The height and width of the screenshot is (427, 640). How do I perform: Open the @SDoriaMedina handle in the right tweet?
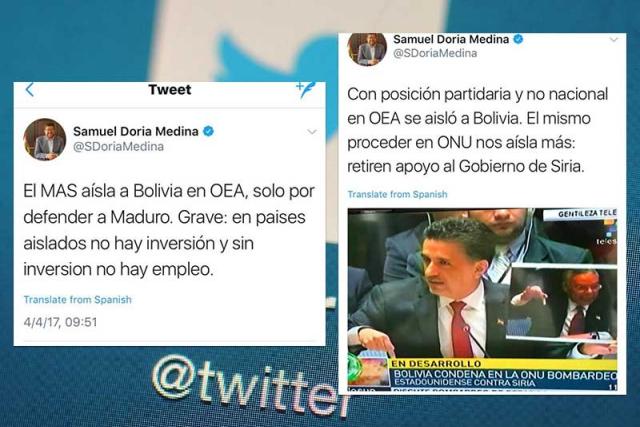pos(435,53)
